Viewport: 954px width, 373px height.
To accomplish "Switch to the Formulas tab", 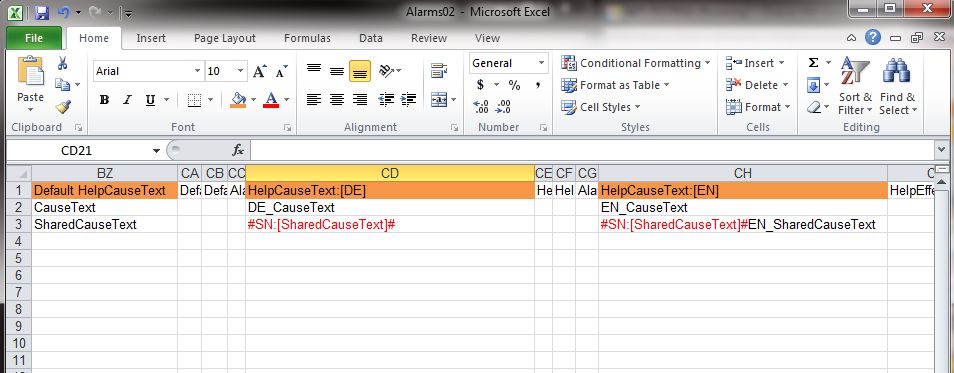I will (307, 38).
